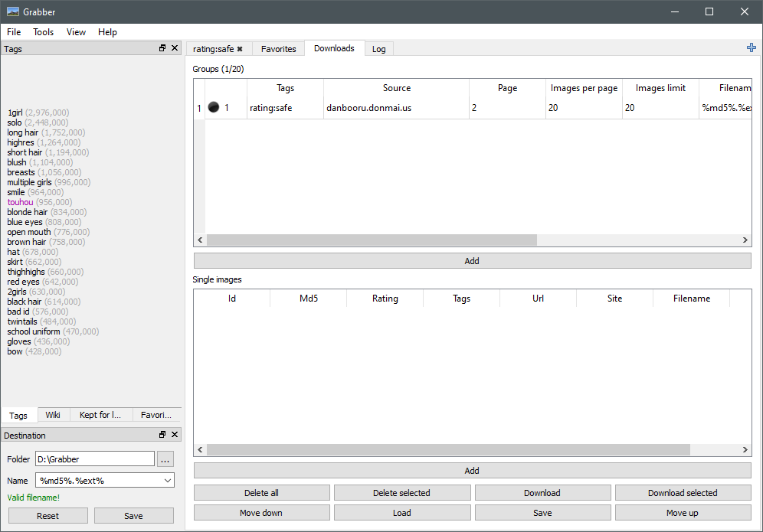Click the multiple girls tag
The height and width of the screenshot is (532, 763).
point(29,182)
